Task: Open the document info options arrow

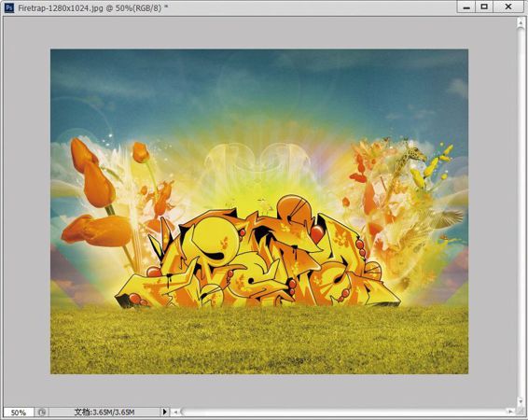Action: 165,412
